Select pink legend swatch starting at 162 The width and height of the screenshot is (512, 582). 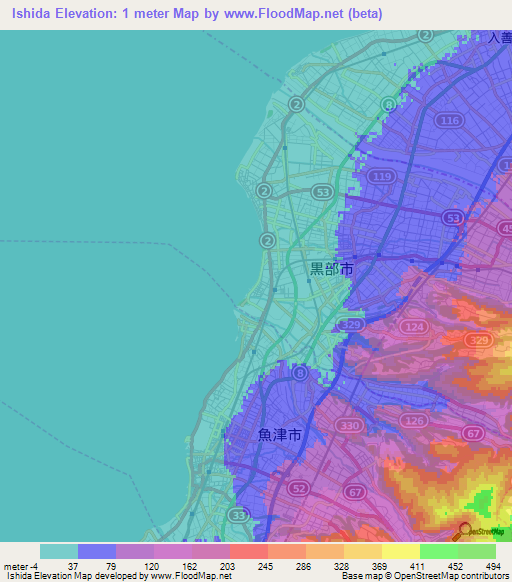[211, 551]
